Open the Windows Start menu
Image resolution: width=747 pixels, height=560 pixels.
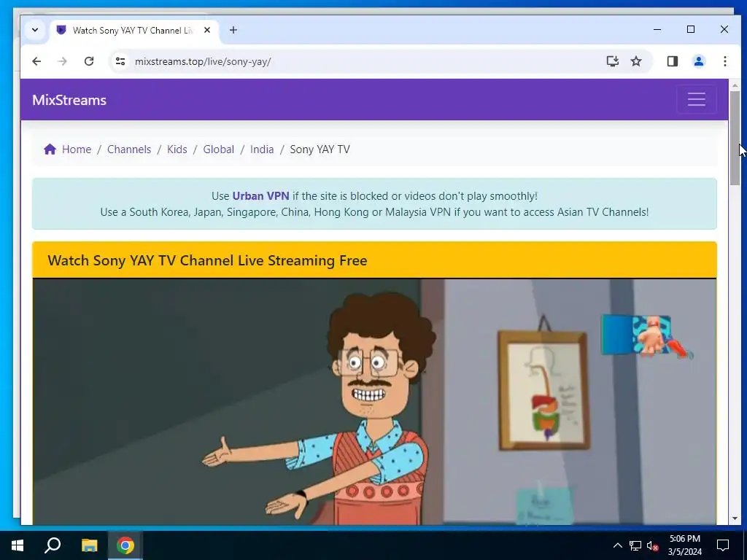click(18, 545)
